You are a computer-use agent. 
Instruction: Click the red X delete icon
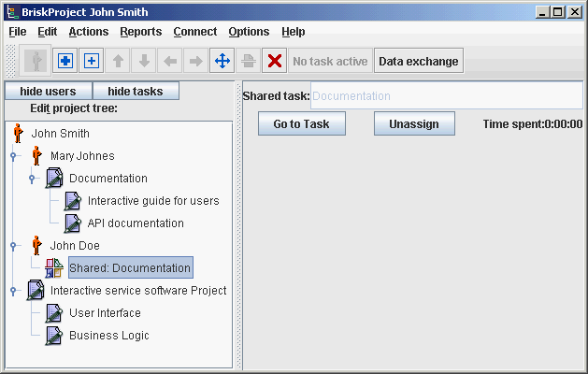point(275,62)
